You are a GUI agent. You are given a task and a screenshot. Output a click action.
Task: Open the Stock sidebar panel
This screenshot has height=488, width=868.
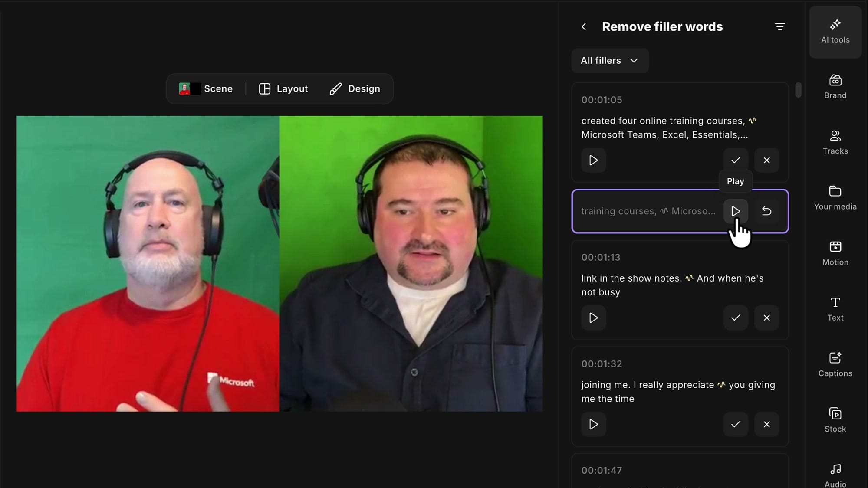point(835,420)
